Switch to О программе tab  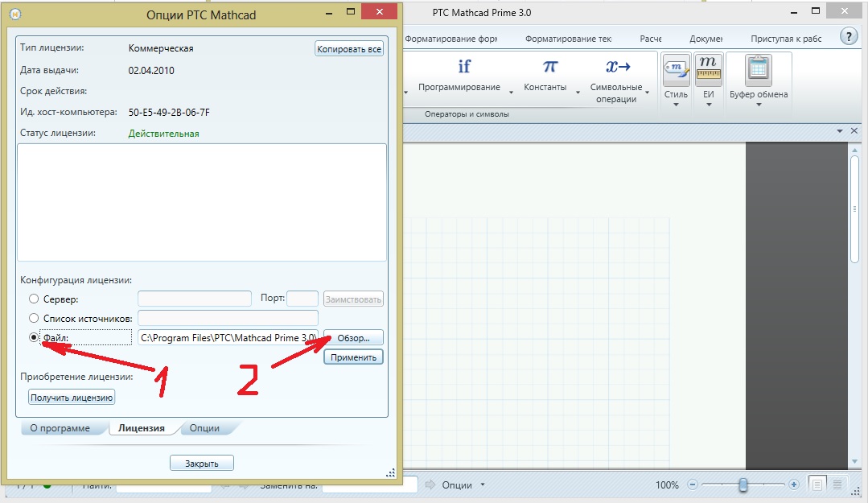point(60,428)
